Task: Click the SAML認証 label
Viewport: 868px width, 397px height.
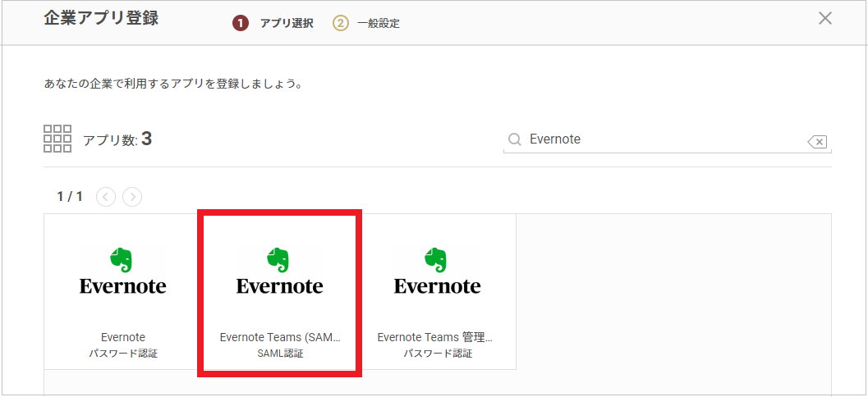Action: [x=280, y=354]
